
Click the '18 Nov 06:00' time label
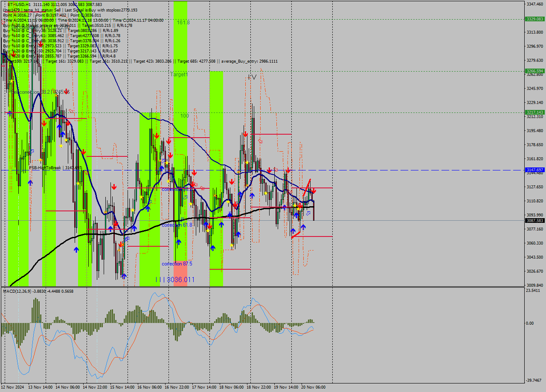[x=232, y=387]
